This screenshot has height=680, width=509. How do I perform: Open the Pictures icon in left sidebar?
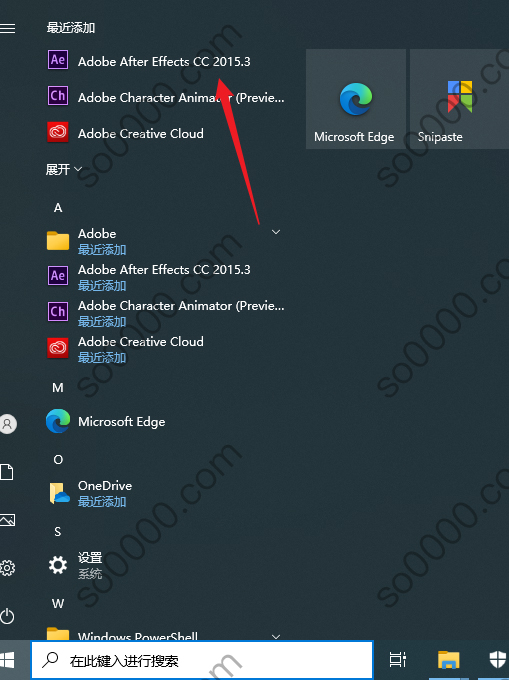pos(7,520)
